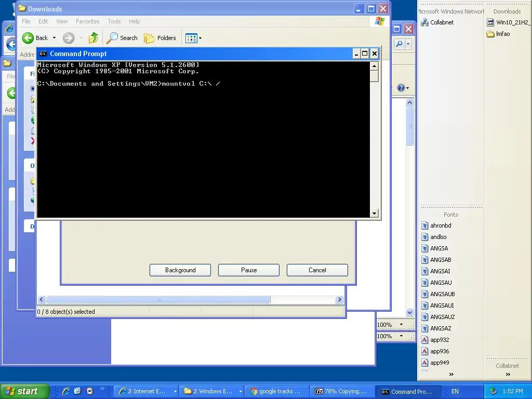Click the 1:52 PM taskbar clock
532x399 pixels.
click(513, 391)
